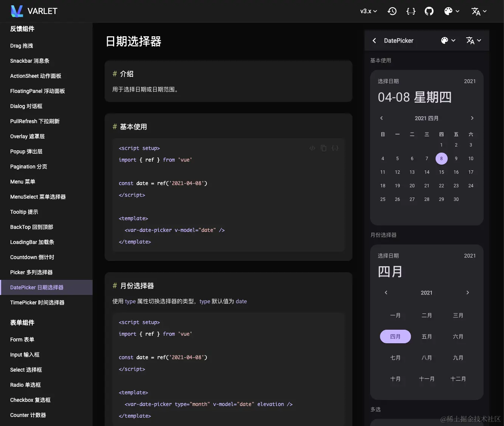Screen dimensions: 504x426
Task: Click the 2021 year in month picker header
Action: pyautogui.click(x=470, y=256)
